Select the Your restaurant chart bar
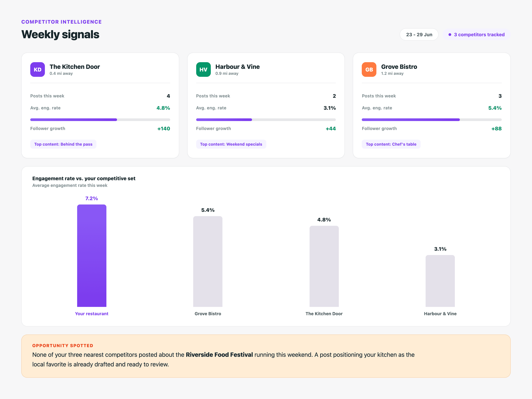The height and width of the screenshot is (399, 532). pyautogui.click(x=92, y=256)
